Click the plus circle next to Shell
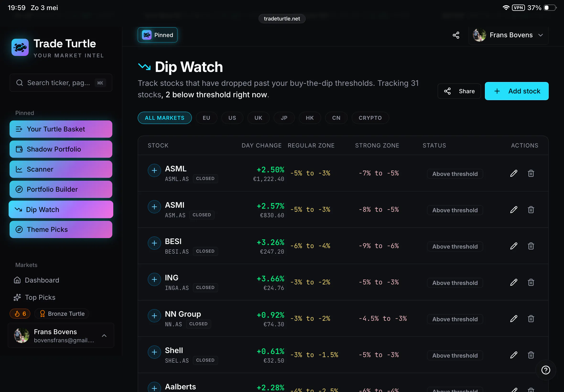 coord(154,352)
